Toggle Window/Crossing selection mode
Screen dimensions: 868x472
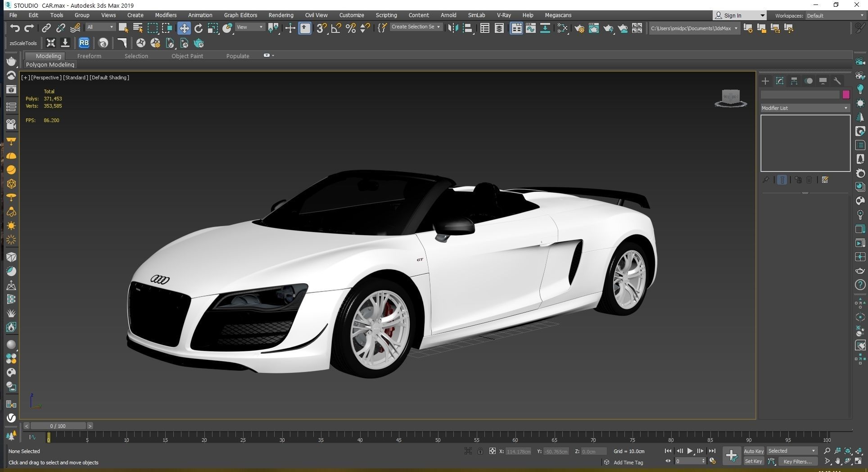[167, 28]
